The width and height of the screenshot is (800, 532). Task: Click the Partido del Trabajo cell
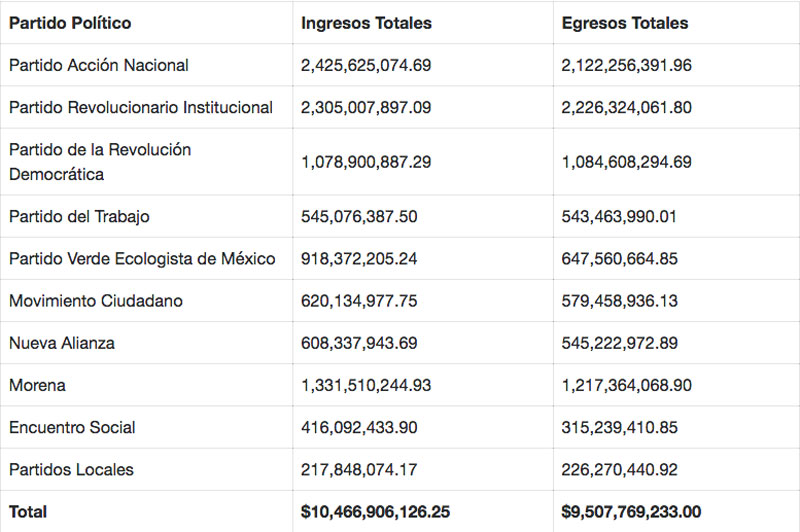pyautogui.click(x=79, y=217)
